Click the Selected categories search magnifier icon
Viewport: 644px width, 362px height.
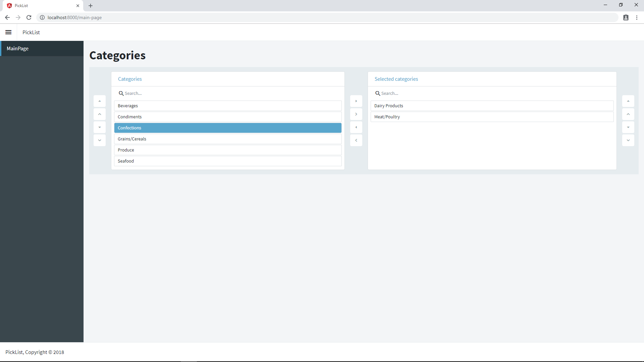coord(378,94)
